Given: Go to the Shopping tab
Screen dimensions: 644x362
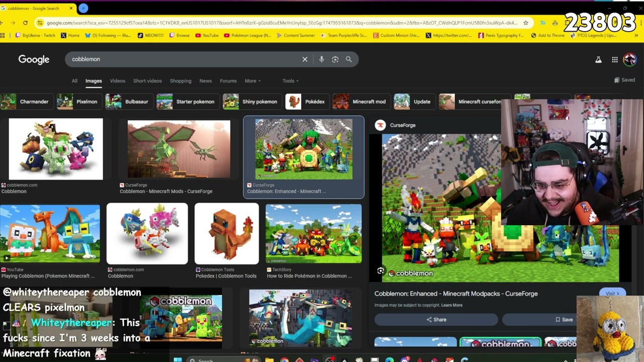Looking at the screenshot, I should click(181, 81).
